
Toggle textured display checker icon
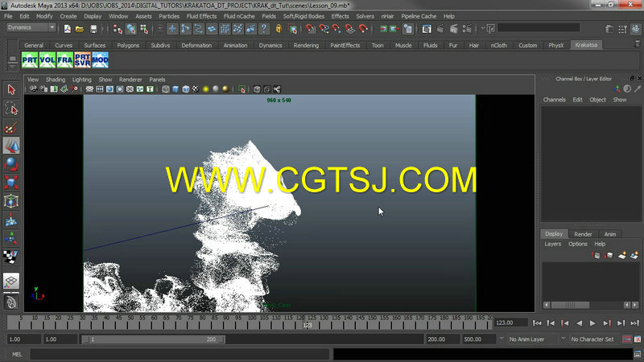tap(196, 89)
